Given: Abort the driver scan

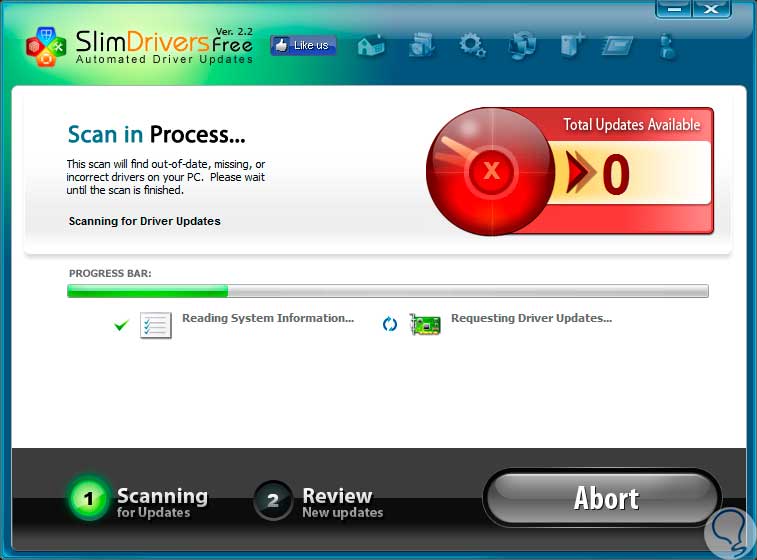Looking at the screenshot, I should pyautogui.click(x=603, y=498).
